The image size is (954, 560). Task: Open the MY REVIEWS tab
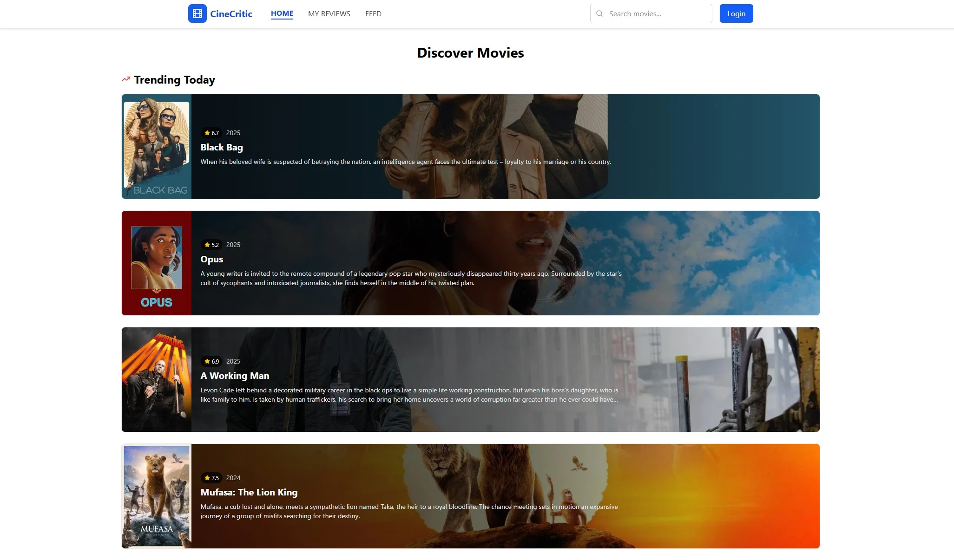329,14
